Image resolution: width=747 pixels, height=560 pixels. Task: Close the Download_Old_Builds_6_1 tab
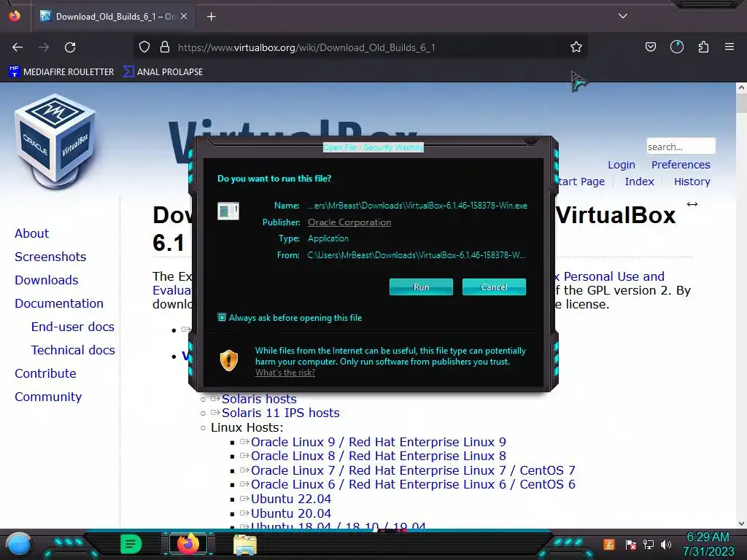click(184, 17)
